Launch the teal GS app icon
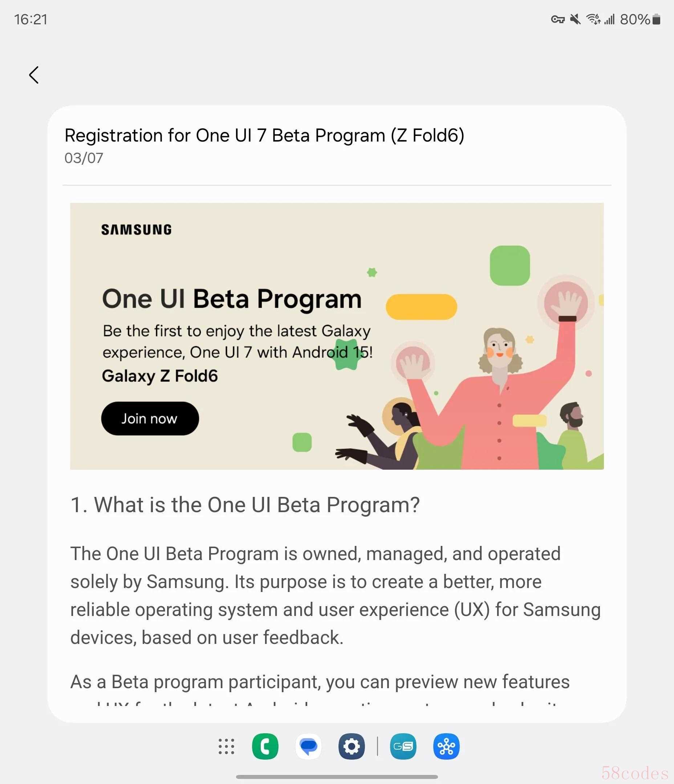 [x=403, y=746]
